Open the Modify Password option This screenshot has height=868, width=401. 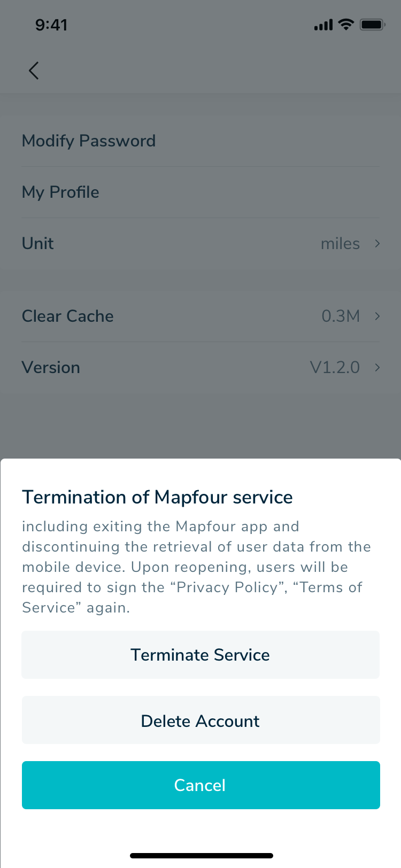pyautogui.click(x=89, y=141)
